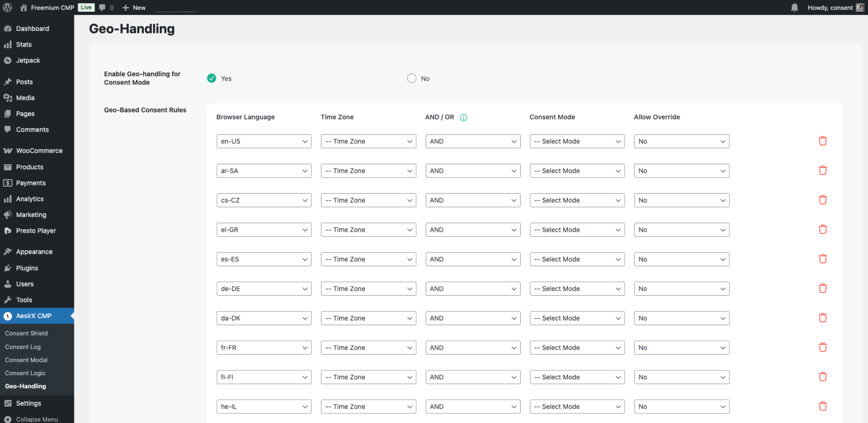Viewport: 868px width, 423px height.
Task: Open the comments bubble icon in the toolbar
Action: pos(102,8)
